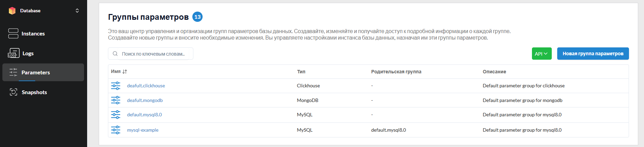Click the Snapshots camera icon

[x=13, y=92]
